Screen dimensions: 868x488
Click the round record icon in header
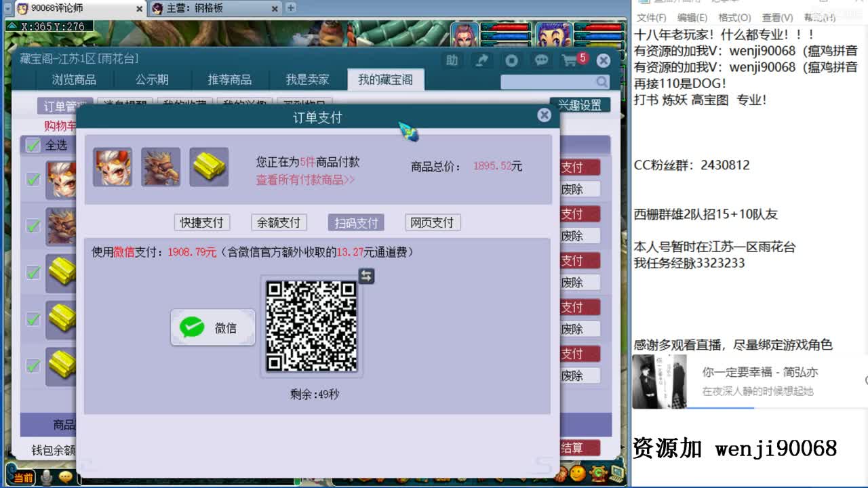coord(511,60)
